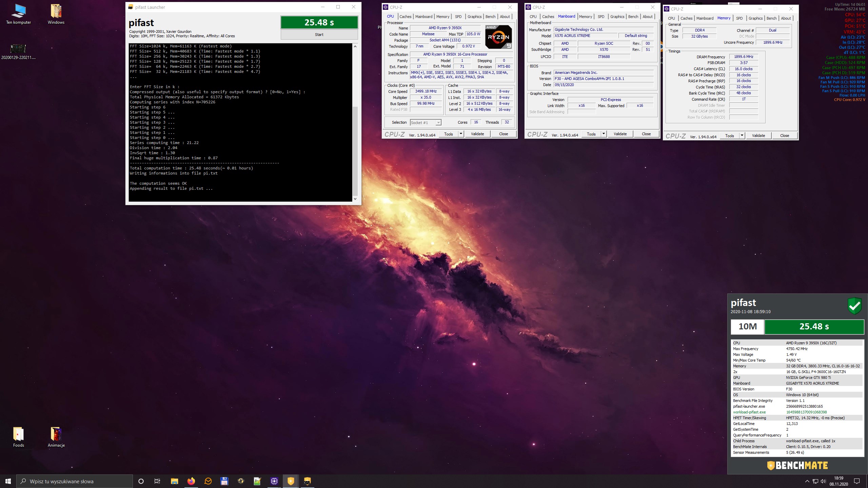The height and width of the screenshot is (488, 868).
Task: Open the volume speaker tray icon
Action: pos(823,481)
